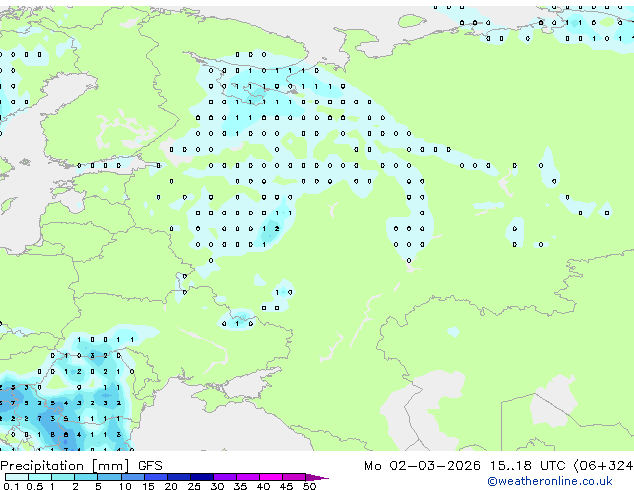Pick the 20–25 mm dark blue legend swatch
The width and height of the screenshot is (634, 490).
(179, 477)
